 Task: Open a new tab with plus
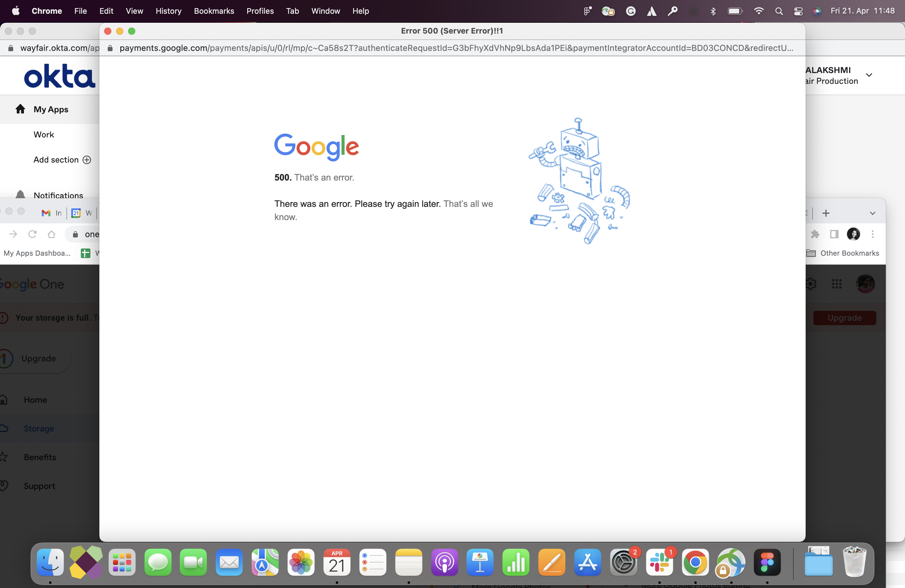coord(825,213)
